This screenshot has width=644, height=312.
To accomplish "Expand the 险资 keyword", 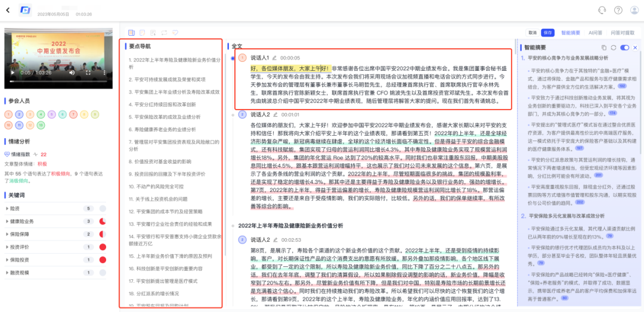I will pos(7,208).
